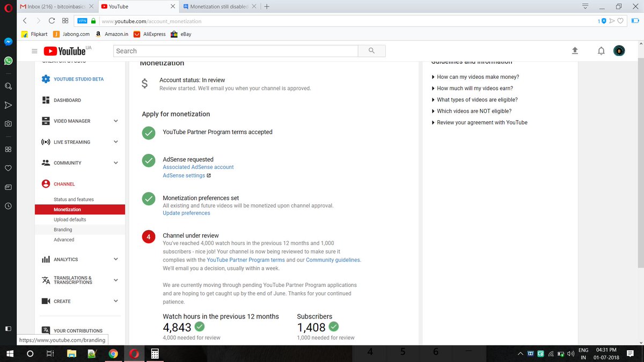This screenshot has width=644, height=362.
Task: Open the eBay bookmark
Action: tap(181, 34)
